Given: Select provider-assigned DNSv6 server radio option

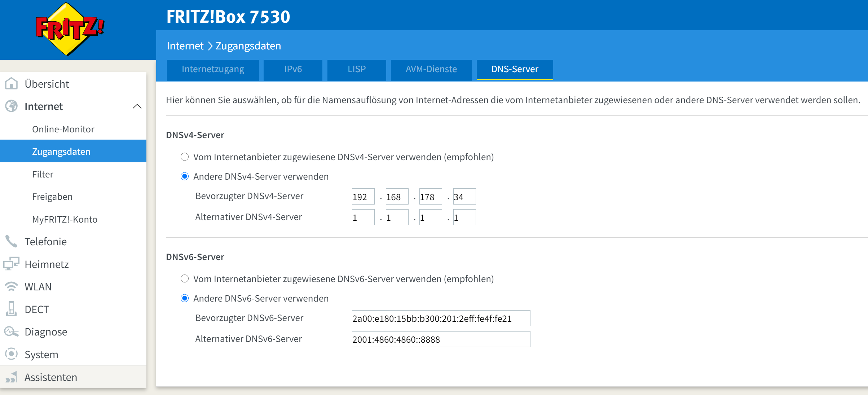Looking at the screenshot, I should coord(185,278).
